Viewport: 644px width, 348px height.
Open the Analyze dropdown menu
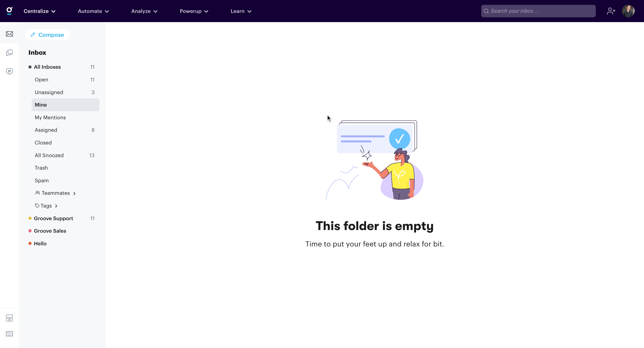[144, 11]
